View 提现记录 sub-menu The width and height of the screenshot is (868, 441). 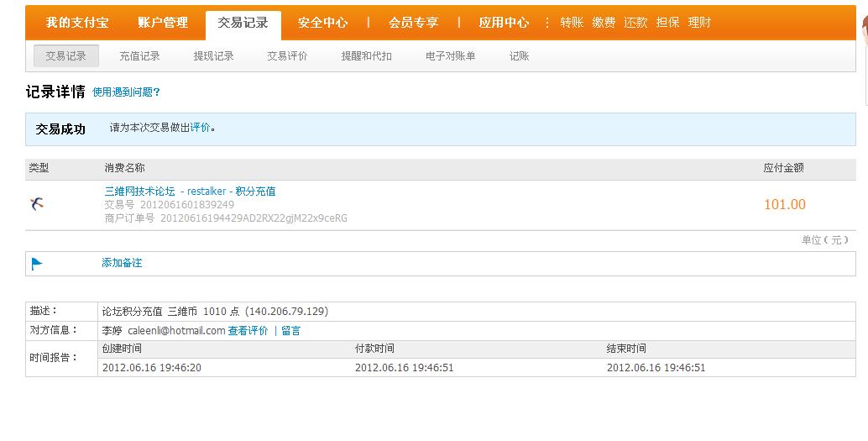(214, 56)
